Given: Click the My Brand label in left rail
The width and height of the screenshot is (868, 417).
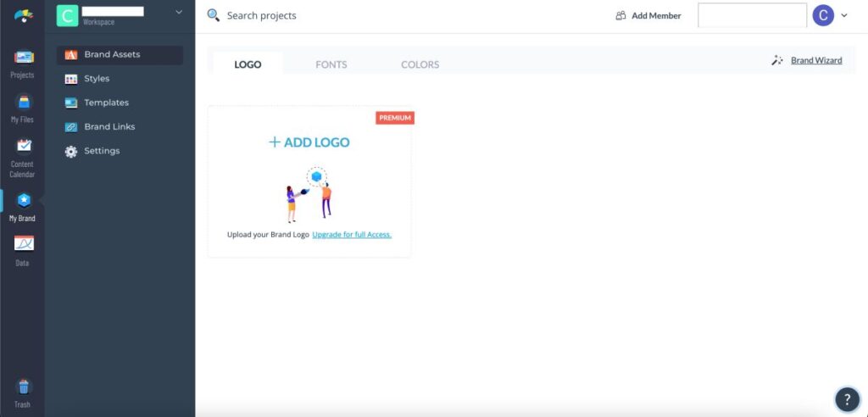Looking at the screenshot, I should click(x=22, y=218).
